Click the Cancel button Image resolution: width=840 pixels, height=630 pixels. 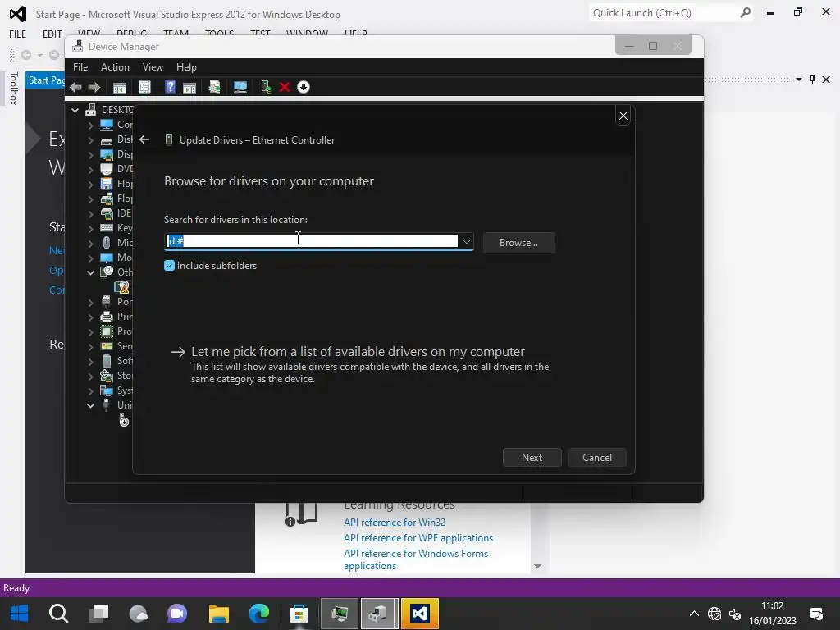(x=597, y=458)
